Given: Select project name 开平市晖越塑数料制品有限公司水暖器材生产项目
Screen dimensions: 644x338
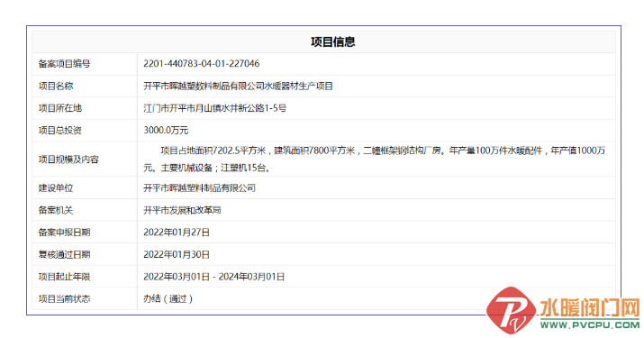Looking at the screenshot, I should tap(238, 86).
